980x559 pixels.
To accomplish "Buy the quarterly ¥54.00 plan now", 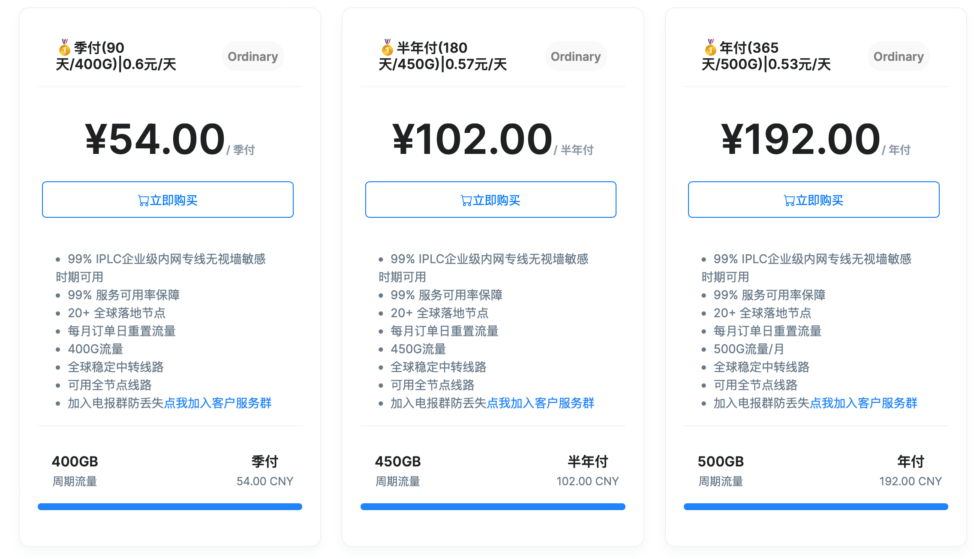I will [x=168, y=200].
